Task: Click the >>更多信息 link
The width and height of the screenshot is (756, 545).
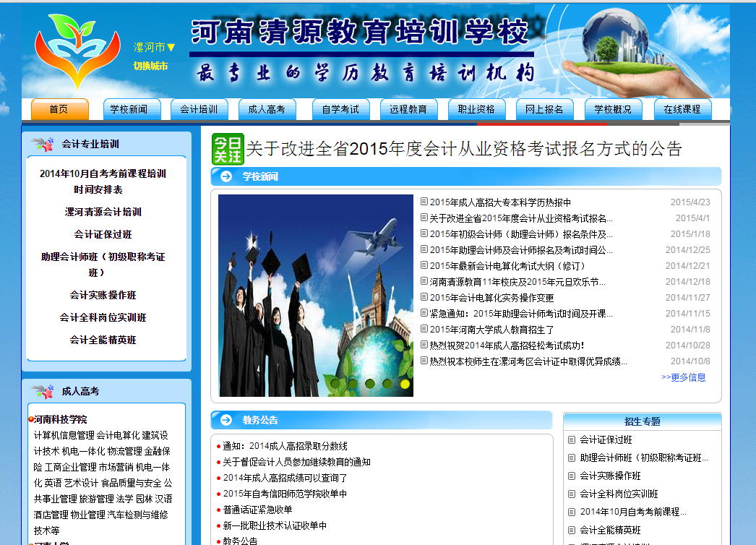Action: click(683, 377)
